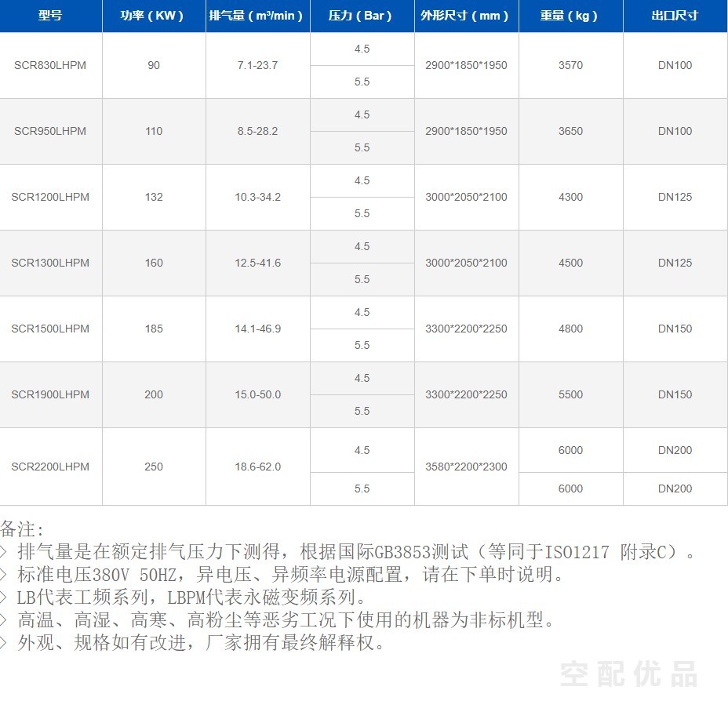The image size is (728, 701).
Task: Click 5.5 pressure in SCR1500LHPM row
Action: pos(362,346)
